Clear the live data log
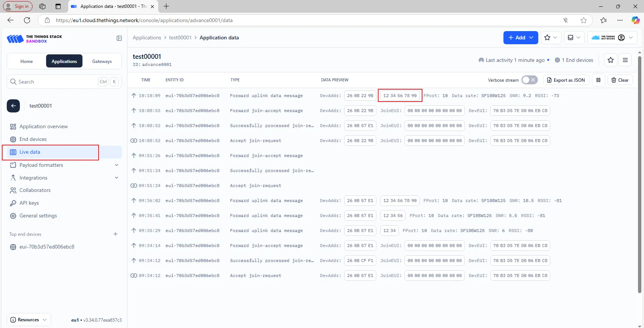644x328 pixels. (620, 80)
